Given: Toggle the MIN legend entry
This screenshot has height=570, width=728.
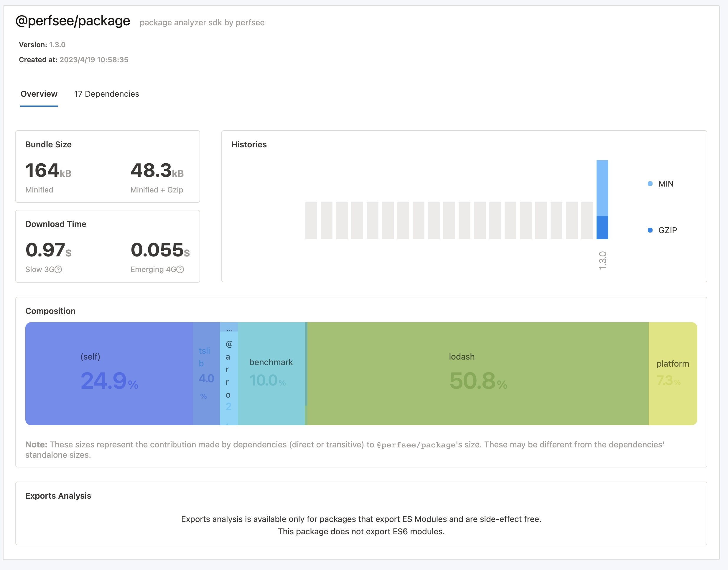Looking at the screenshot, I should click(x=661, y=184).
